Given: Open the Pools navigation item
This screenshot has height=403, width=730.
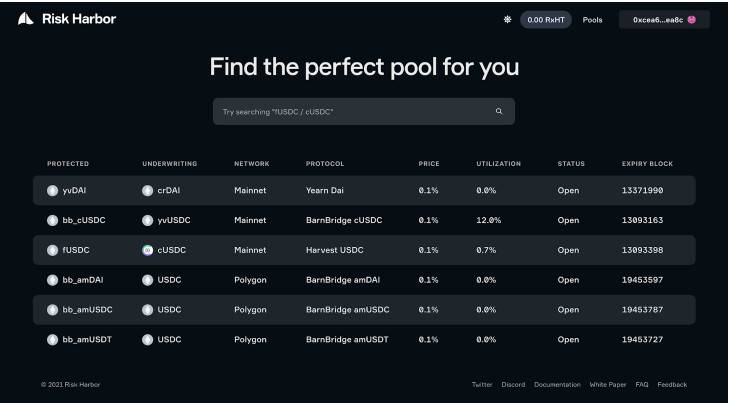Looking at the screenshot, I should (x=592, y=20).
